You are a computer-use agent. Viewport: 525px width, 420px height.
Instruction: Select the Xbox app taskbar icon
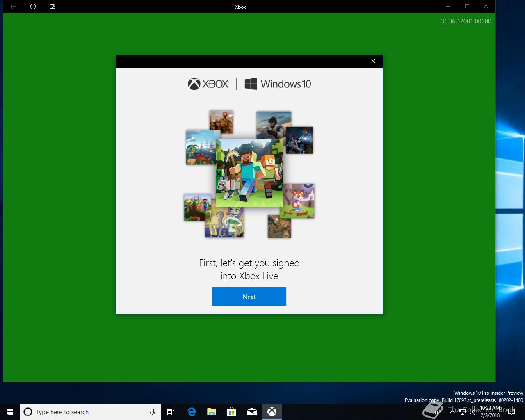click(272, 412)
